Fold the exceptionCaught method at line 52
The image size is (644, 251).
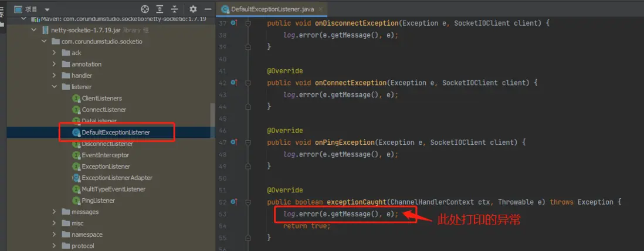click(x=248, y=202)
